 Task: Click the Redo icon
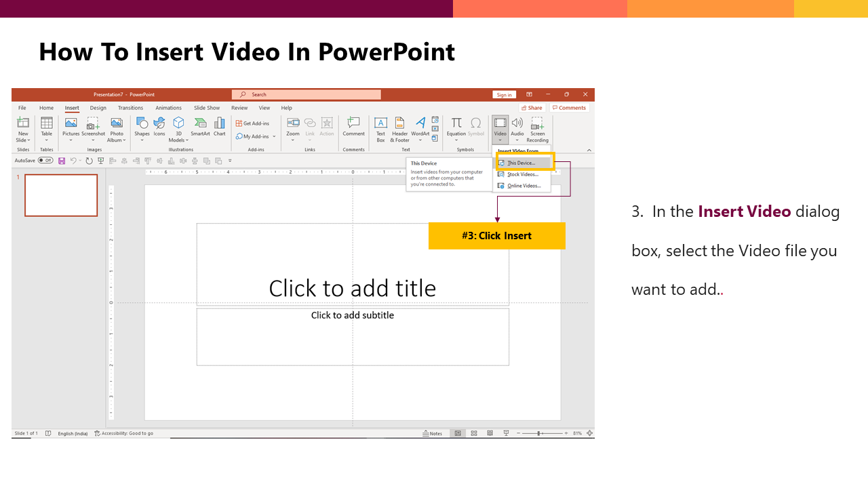pyautogui.click(x=89, y=161)
